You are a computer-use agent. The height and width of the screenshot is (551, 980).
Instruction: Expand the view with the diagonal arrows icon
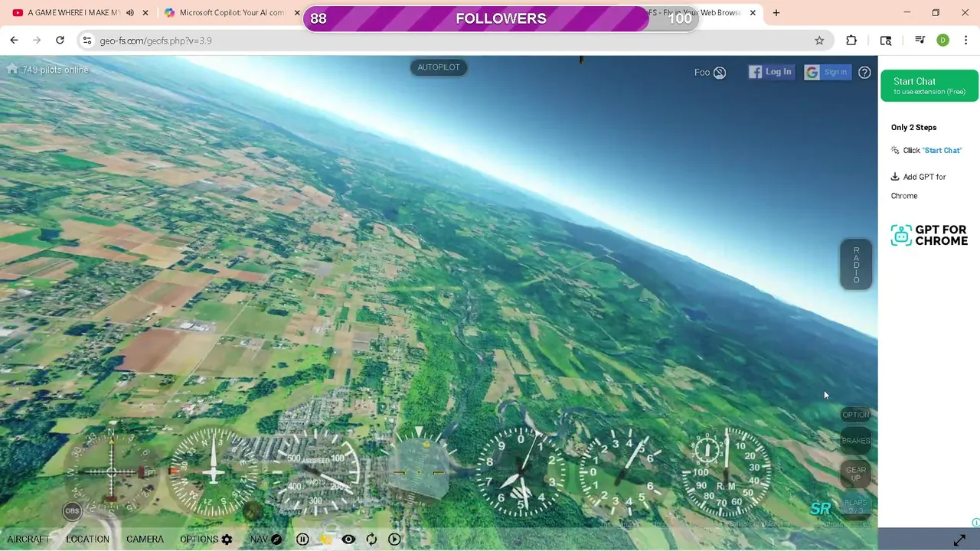959,540
